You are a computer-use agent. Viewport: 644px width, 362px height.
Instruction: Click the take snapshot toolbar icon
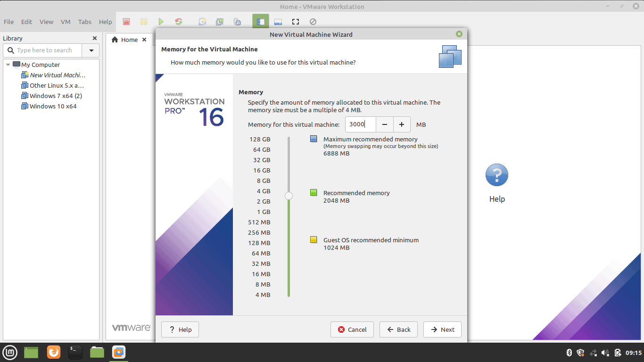pyautogui.click(x=202, y=22)
